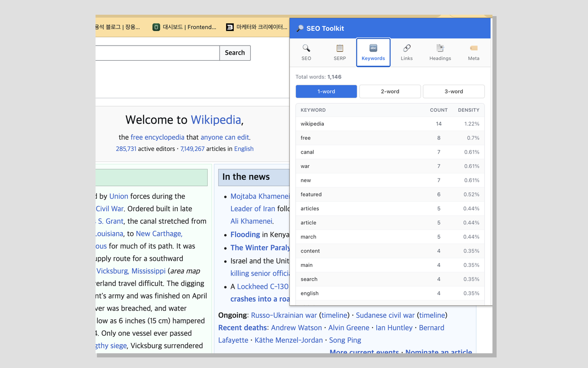Screen dimensions: 588x368
Task: Open the 마케터와 크리에이터 browser tab
Action: (x=257, y=27)
